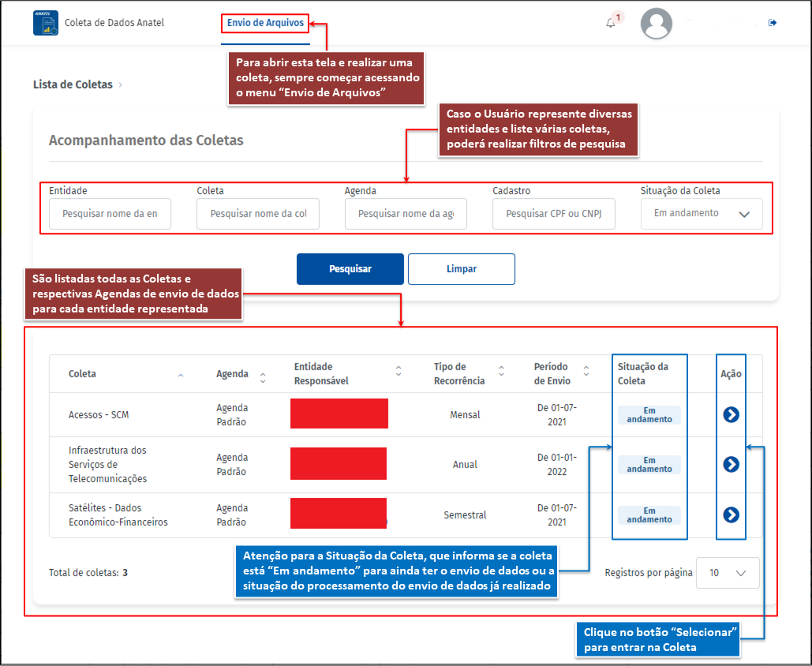Select arrow button for Acessos - SCM row

(x=731, y=414)
